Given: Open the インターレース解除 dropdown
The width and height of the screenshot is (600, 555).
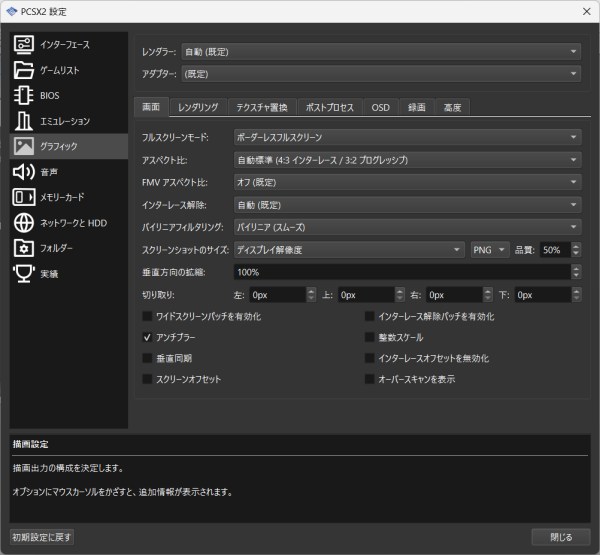Looking at the screenshot, I should click(408, 205).
